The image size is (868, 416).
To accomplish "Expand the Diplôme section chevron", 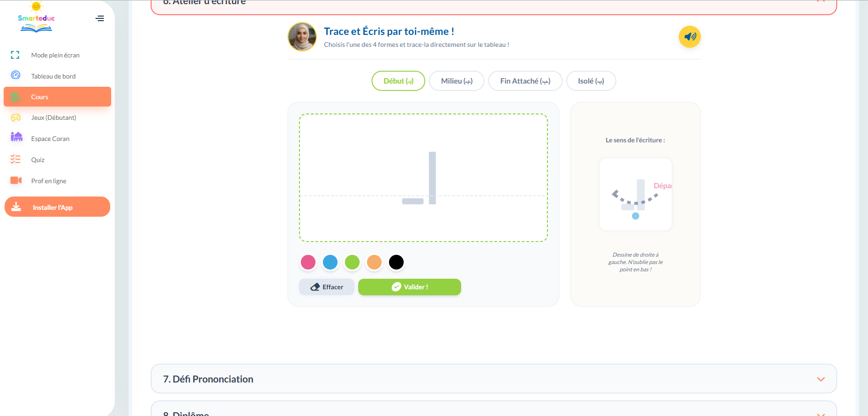I will pos(821,414).
